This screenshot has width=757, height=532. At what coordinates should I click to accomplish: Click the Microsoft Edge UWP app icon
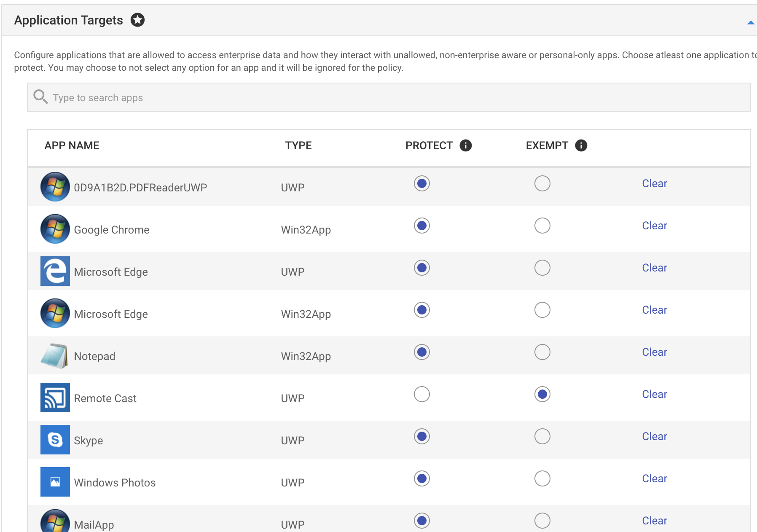coord(55,271)
